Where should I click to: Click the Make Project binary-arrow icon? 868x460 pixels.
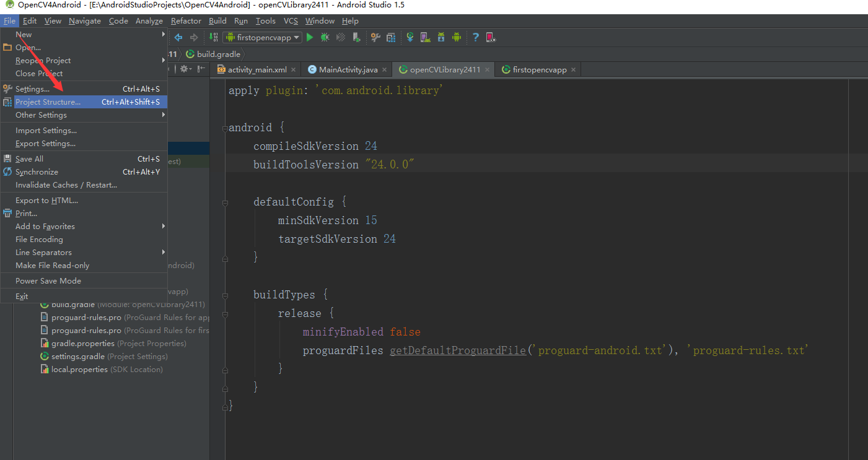coord(214,37)
